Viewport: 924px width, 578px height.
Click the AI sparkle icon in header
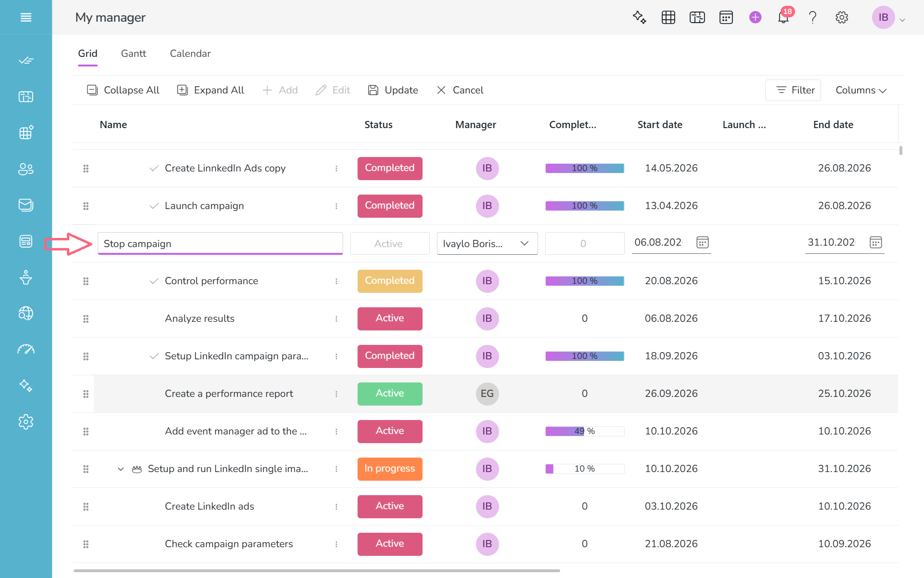coord(639,17)
